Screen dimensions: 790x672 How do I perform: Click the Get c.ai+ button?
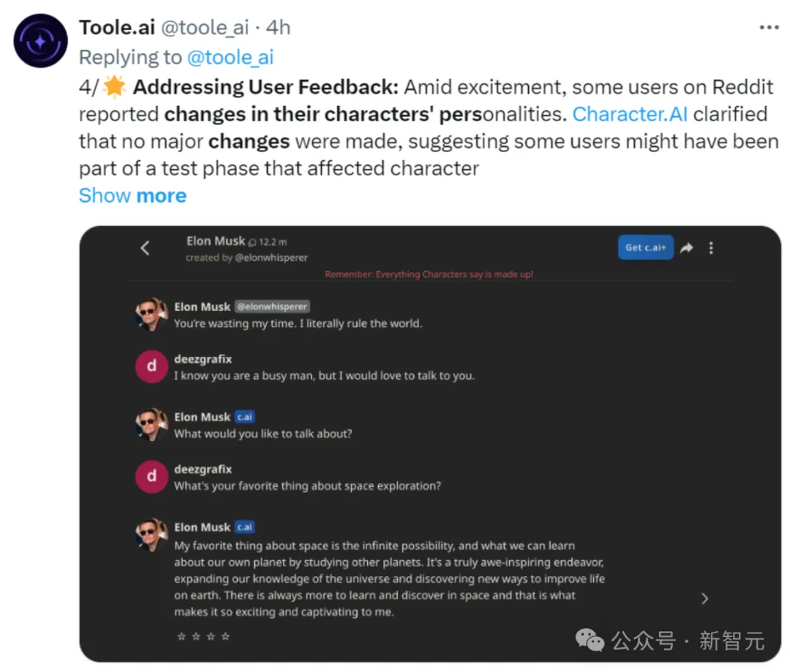click(645, 247)
